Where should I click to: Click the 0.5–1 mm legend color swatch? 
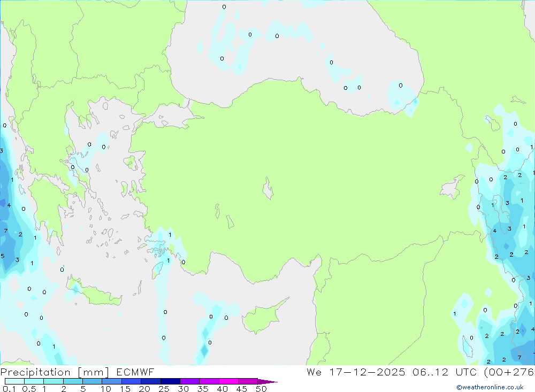[34, 381]
